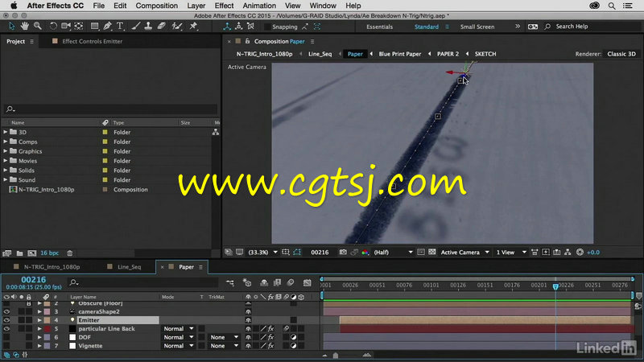Open blend mode dropdown for particular Line Back

click(x=178, y=328)
